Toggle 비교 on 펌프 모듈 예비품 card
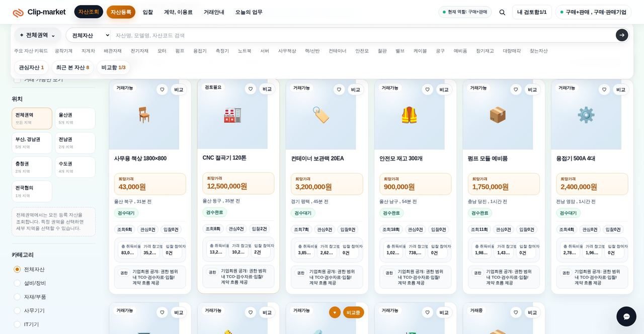This screenshot has height=334, width=644. [533, 90]
